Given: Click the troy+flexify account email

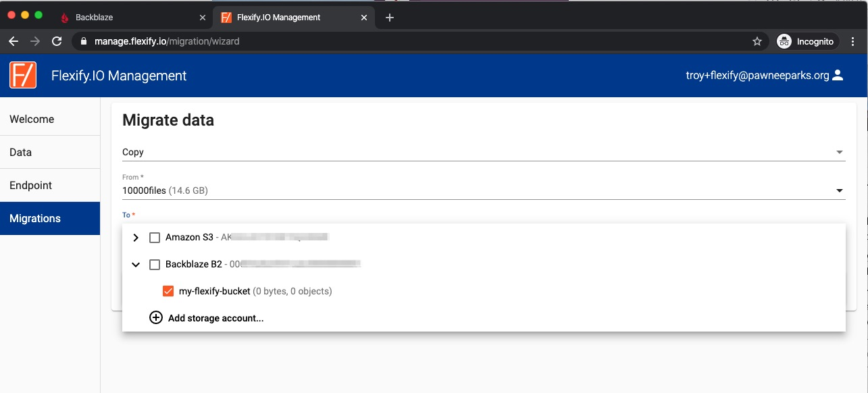Looking at the screenshot, I should click(757, 76).
